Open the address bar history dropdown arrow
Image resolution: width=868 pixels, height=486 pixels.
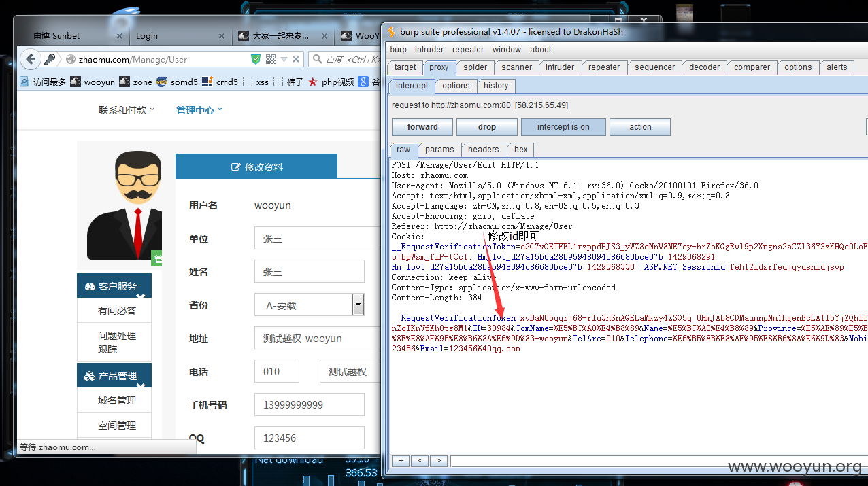[284, 59]
